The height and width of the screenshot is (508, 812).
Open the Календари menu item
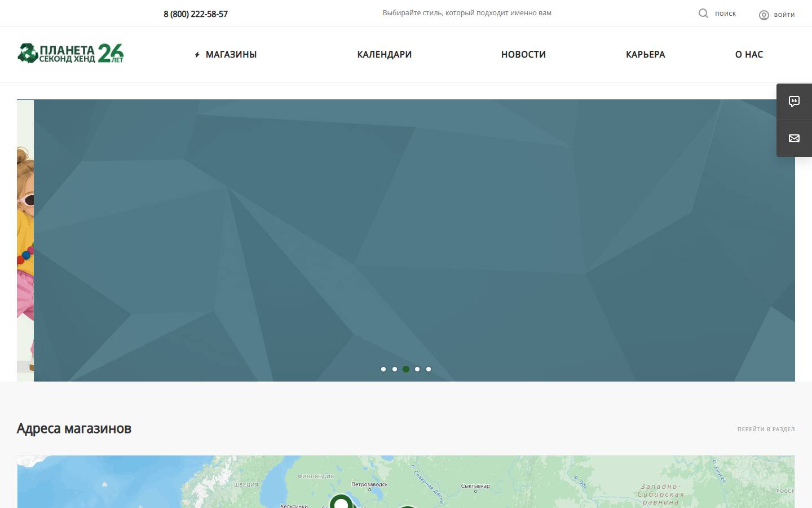[385, 54]
